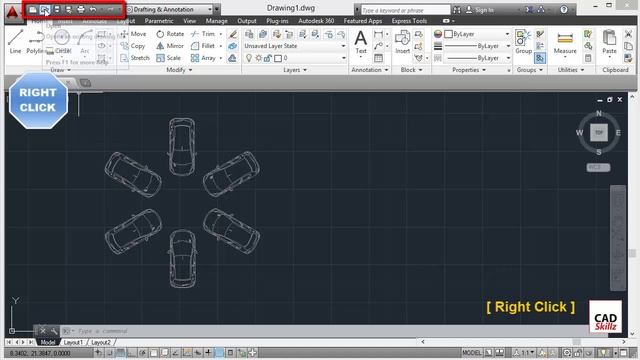
Task: Select the Trim tool
Action: point(203,34)
